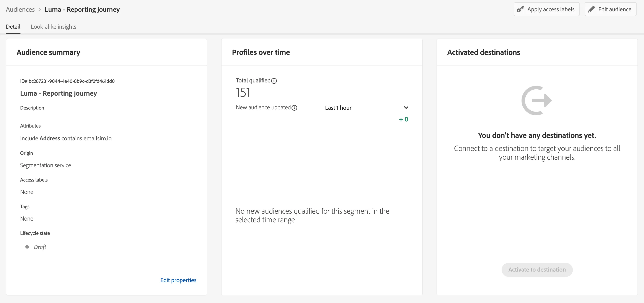Select the Detail tab
This screenshot has width=644, height=303.
(13, 27)
